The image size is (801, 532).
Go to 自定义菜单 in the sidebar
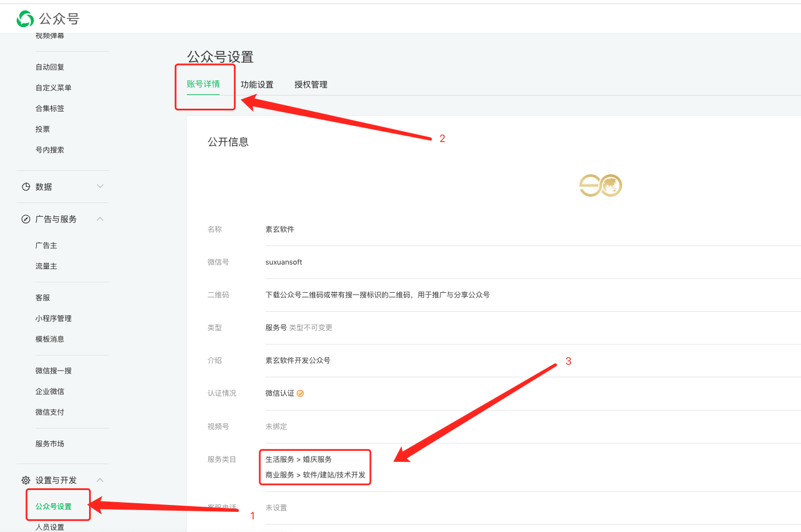click(53, 88)
